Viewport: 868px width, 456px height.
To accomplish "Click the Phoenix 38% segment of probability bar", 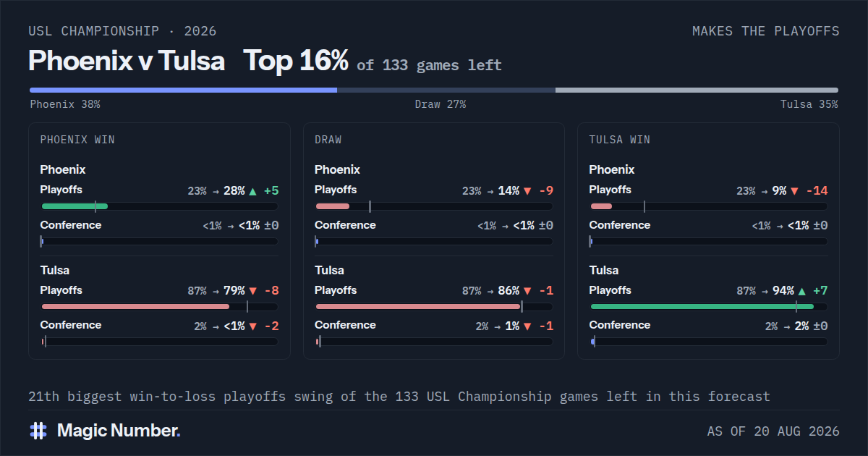I will point(183,90).
